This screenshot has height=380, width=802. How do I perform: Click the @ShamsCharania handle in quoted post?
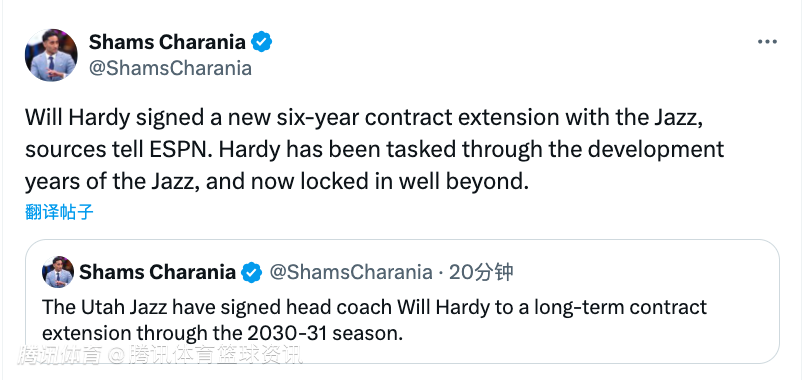click(x=351, y=273)
